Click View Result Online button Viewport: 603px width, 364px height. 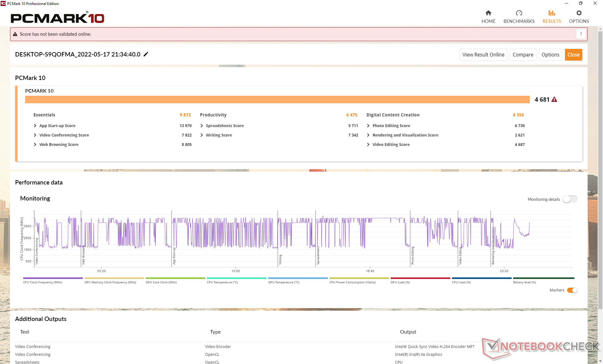pos(483,55)
